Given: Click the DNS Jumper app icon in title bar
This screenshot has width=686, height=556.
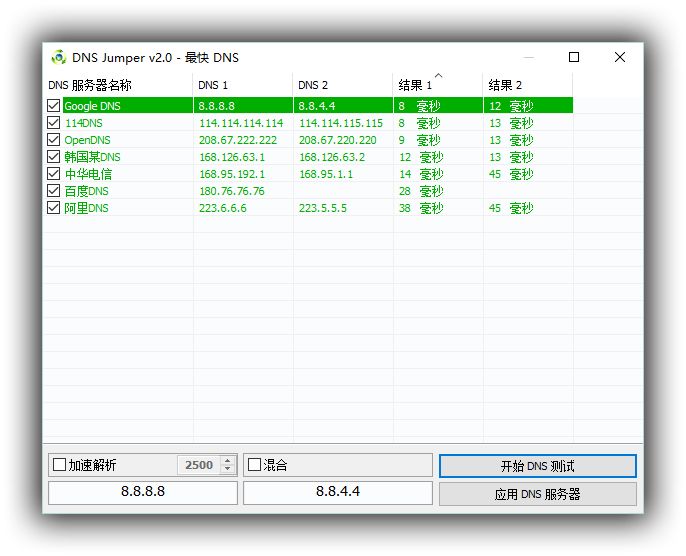Looking at the screenshot, I should coord(59,57).
